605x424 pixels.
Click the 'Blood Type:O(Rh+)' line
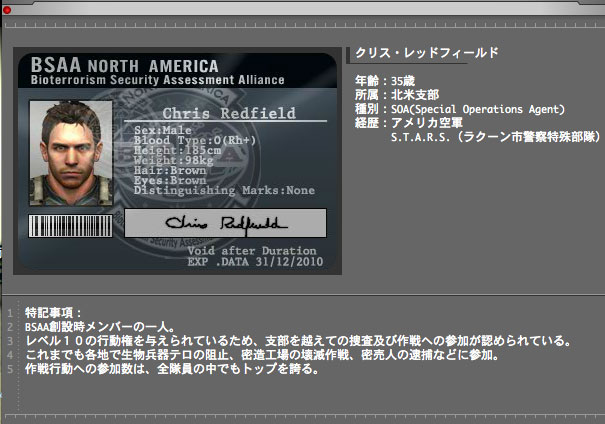[x=195, y=140]
